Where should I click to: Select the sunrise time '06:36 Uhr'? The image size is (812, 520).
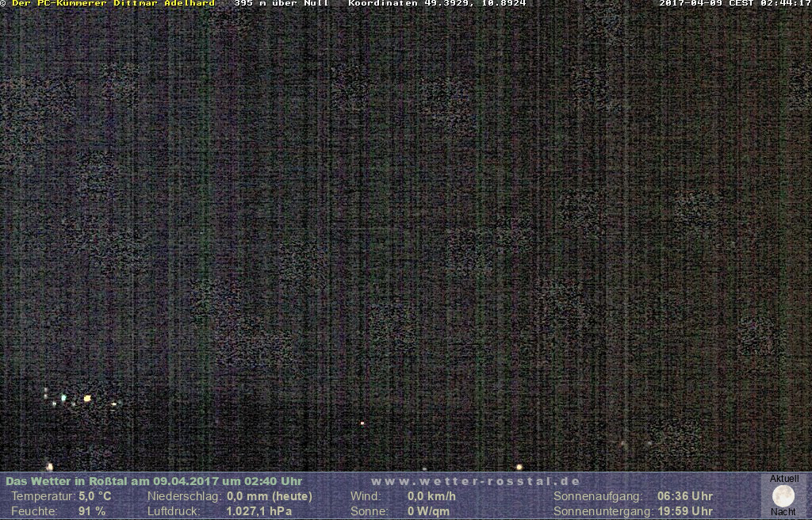685,496
